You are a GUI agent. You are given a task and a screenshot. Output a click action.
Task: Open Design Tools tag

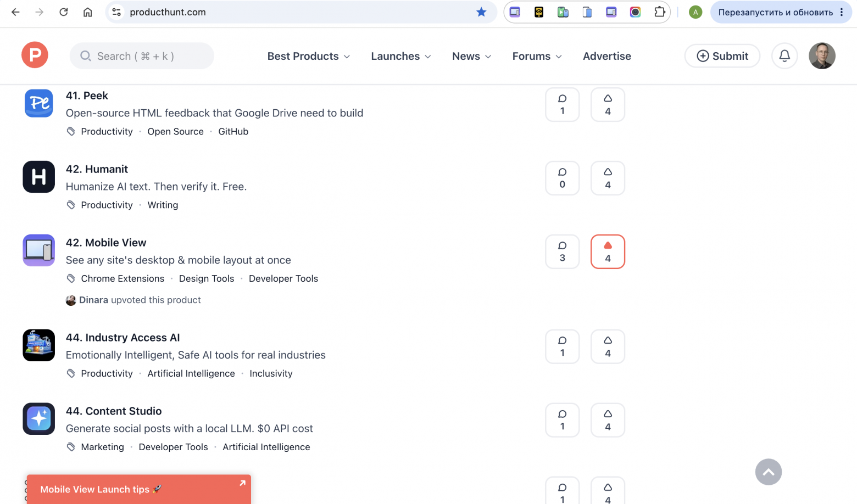click(x=207, y=278)
